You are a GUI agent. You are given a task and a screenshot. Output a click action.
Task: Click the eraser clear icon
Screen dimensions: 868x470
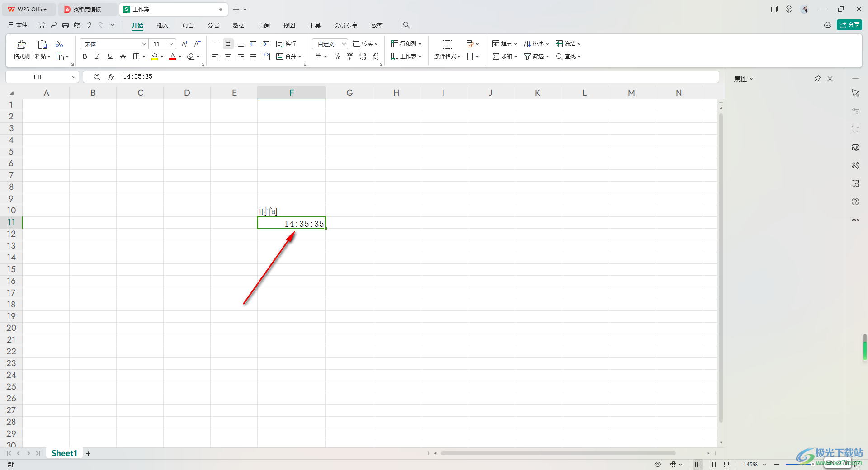pyautogui.click(x=191, y=56)
